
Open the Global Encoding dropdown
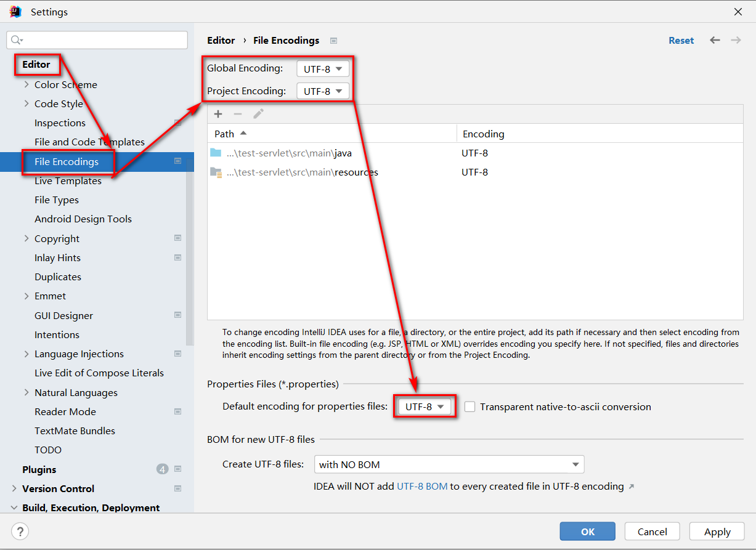click(323, 69)
